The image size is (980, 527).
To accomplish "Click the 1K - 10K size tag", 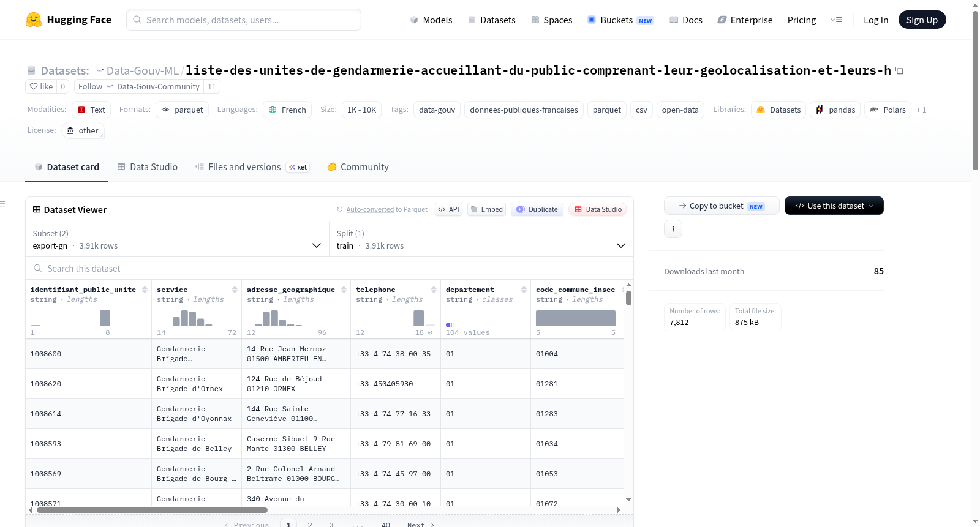I will point(361,110).
